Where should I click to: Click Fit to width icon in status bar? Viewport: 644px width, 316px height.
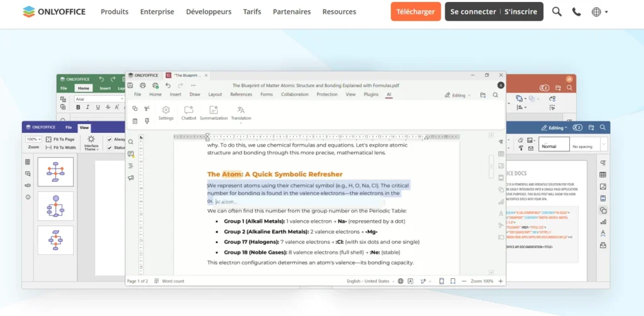[453, 281]
